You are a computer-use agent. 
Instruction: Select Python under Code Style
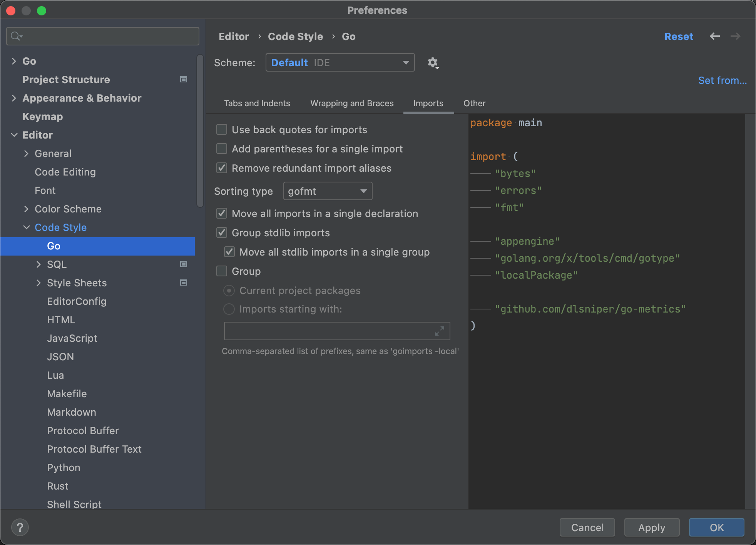click(64, 467)
